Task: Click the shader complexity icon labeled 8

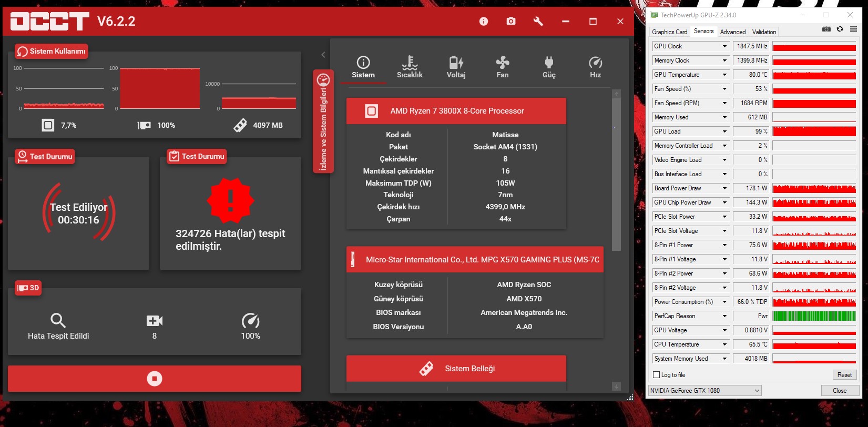Action: point(155,321)
